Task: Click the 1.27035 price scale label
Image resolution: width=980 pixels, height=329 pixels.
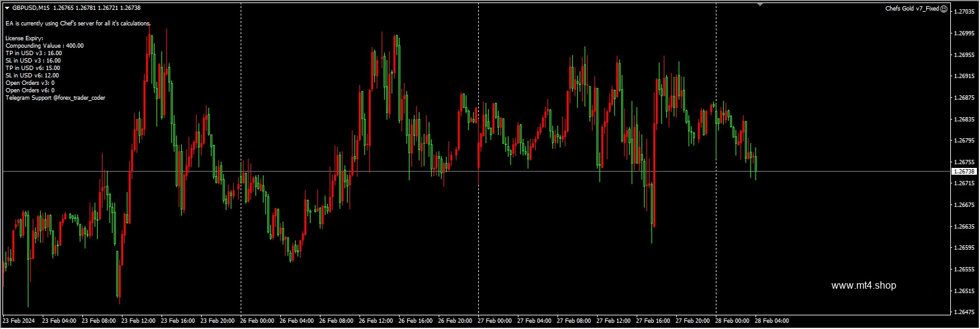Action: 965,12
